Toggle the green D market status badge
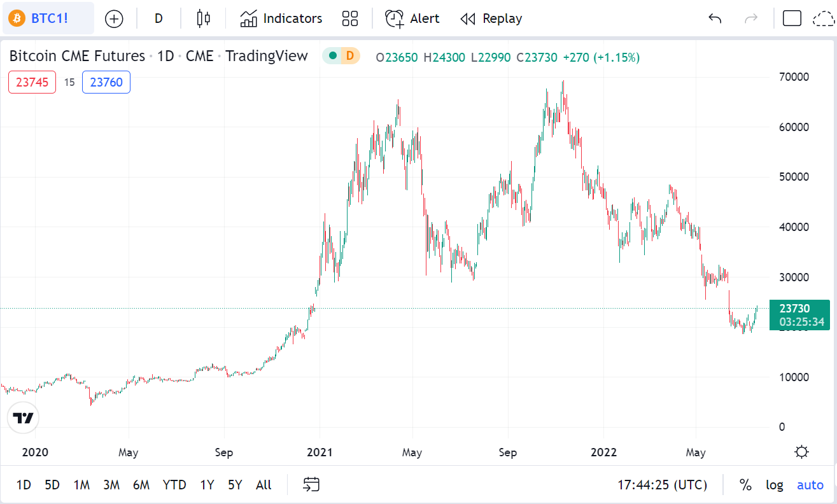The width and height of the screenshot is (837, 504). coord(341,56)
